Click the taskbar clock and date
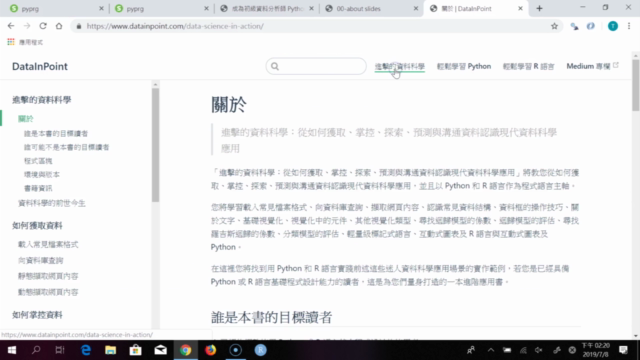 tap(596, 350)
